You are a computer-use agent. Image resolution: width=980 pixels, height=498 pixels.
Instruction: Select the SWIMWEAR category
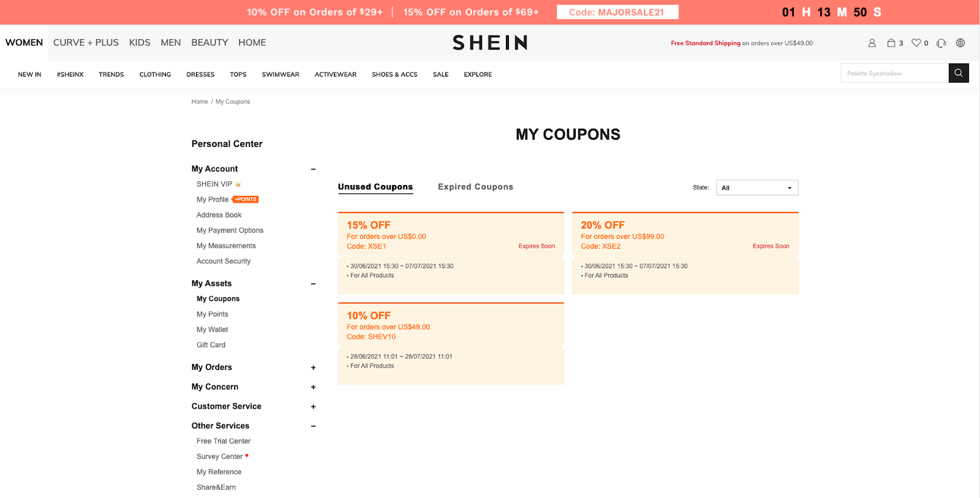coord(281,74)
